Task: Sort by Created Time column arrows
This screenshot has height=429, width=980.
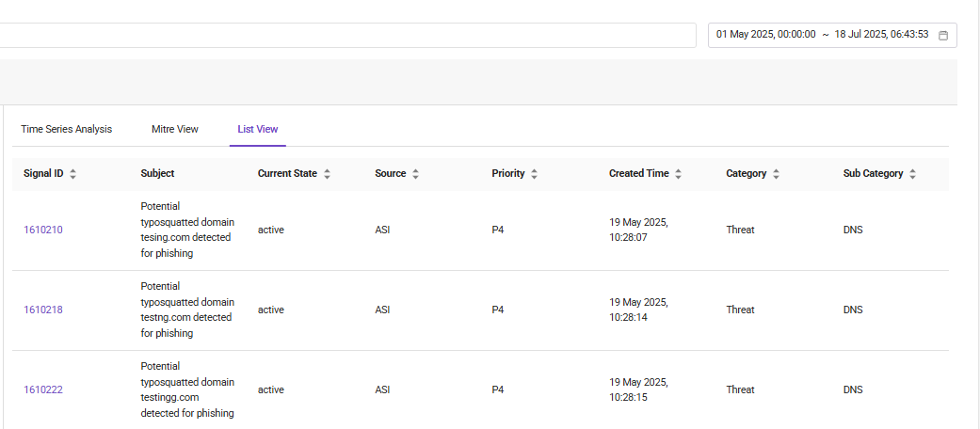Action: pyautogui.click(x=678, y=174)
